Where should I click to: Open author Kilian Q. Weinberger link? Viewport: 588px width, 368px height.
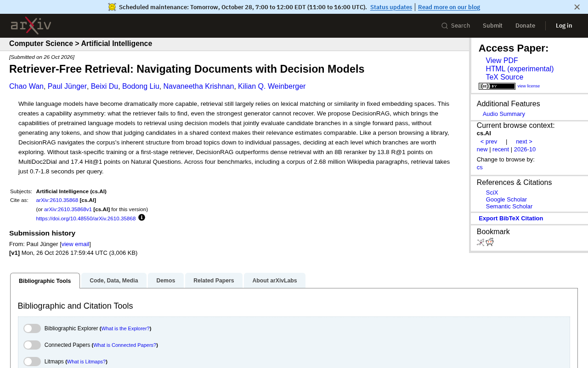(271, 86)
